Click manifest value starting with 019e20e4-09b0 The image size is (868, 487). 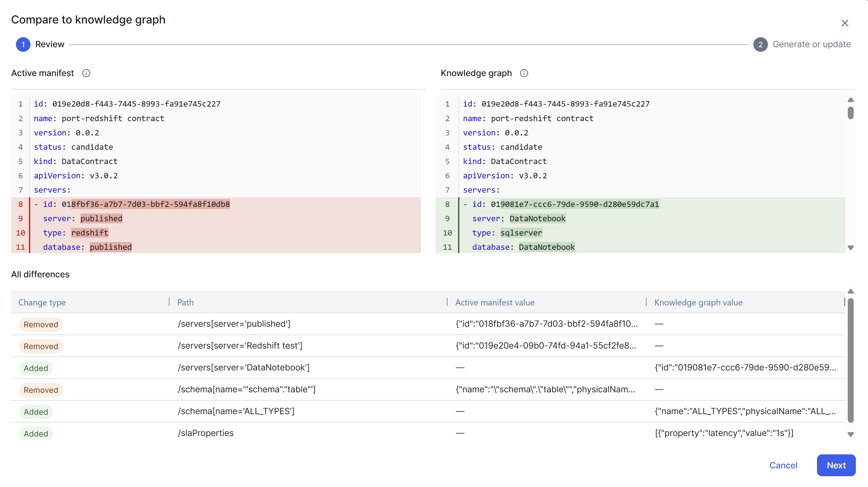(546, 345)
